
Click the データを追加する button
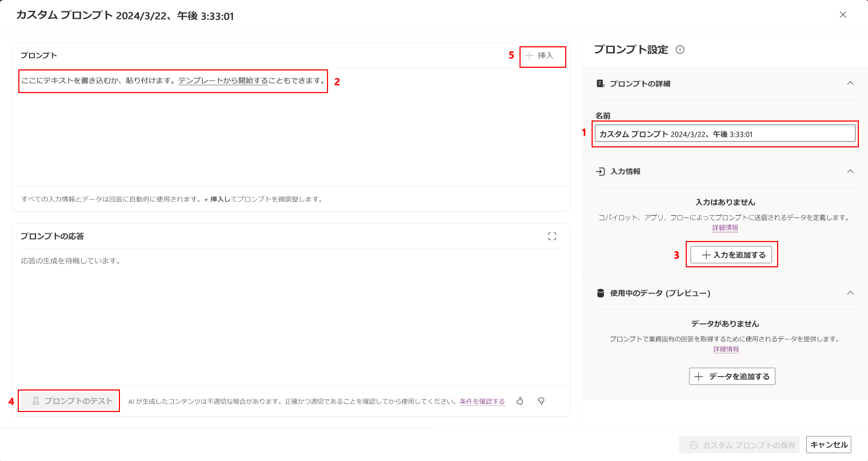coord(732,377)
